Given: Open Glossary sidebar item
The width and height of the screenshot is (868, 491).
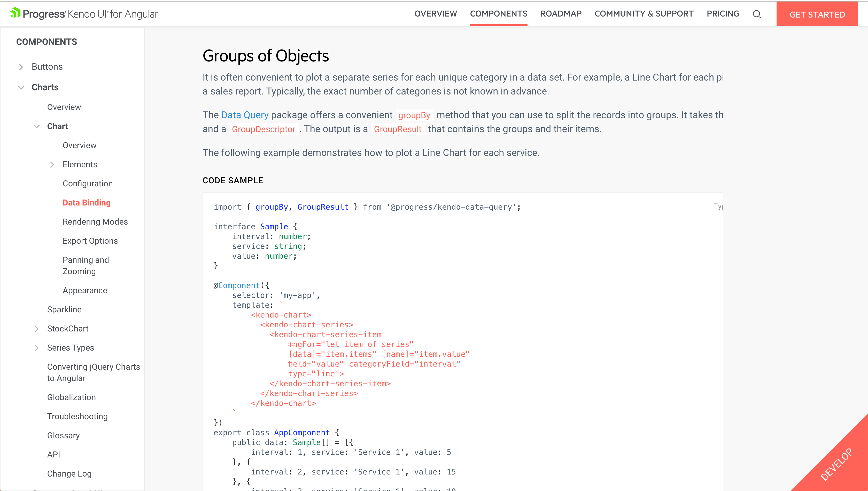Looking at the screenshot, I should (x=64, y=436).
